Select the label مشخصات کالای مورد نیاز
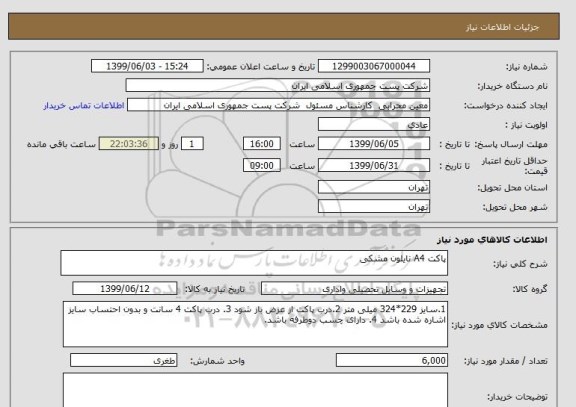 point(499,325)
